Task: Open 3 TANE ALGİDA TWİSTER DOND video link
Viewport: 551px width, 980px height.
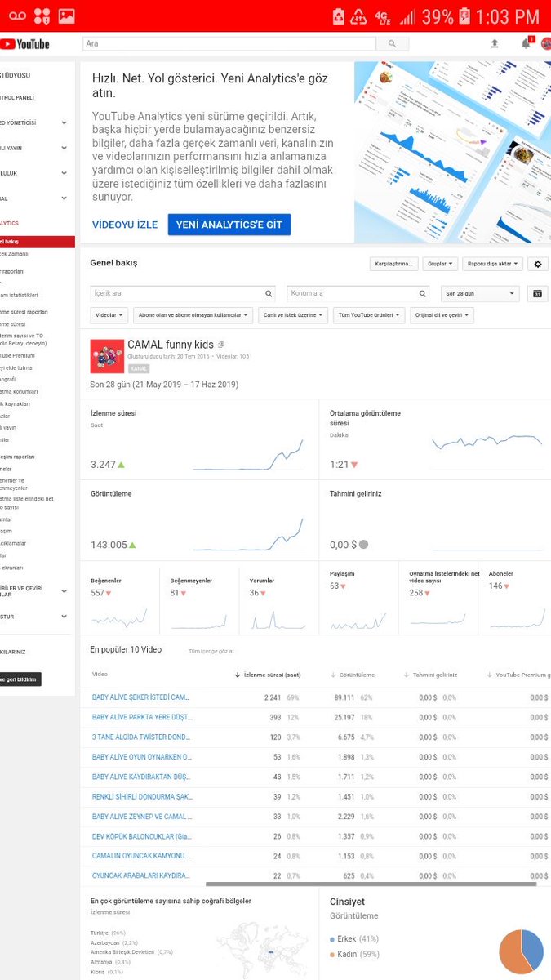Action: [x=142, y=737]
